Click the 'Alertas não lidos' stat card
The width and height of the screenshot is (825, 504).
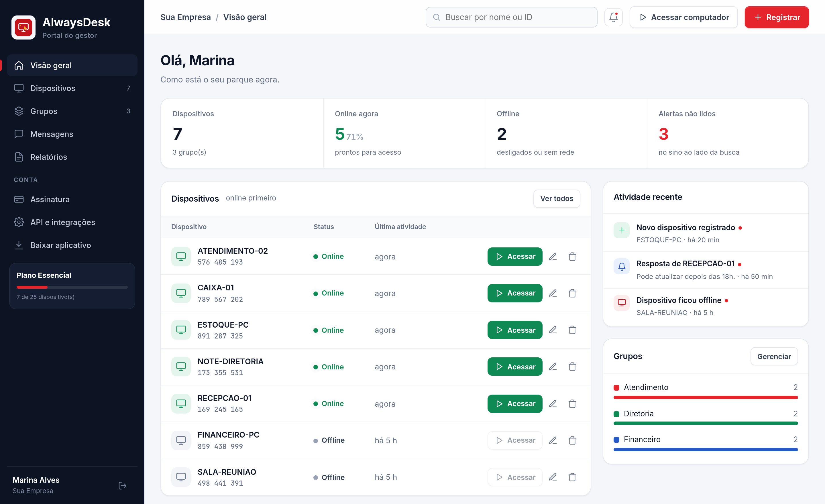click(x=728, y=133)
